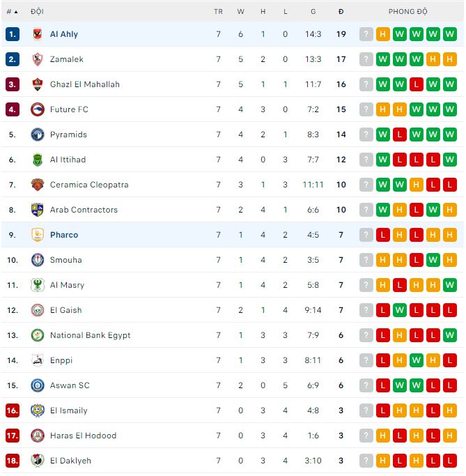Open the Arab Contractors team page
Viewport: 466px width, 476px height.
pyautogui.click(x=84, y=210)
